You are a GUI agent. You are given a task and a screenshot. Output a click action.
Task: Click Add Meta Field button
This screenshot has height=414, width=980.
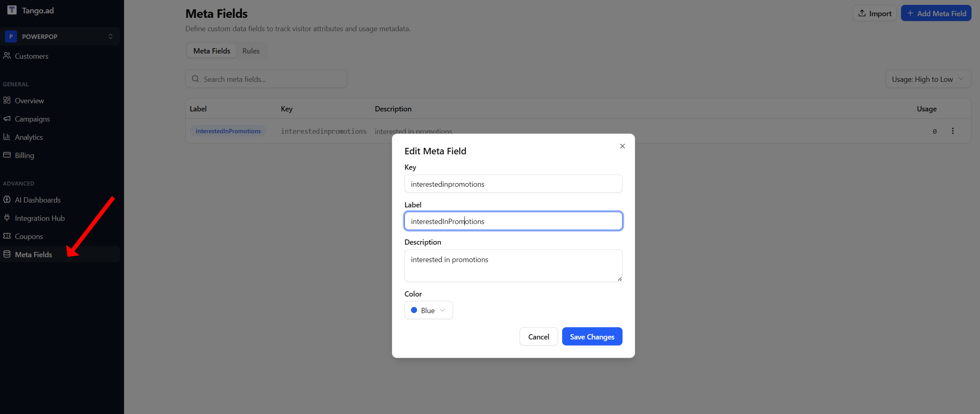(936, 13)
